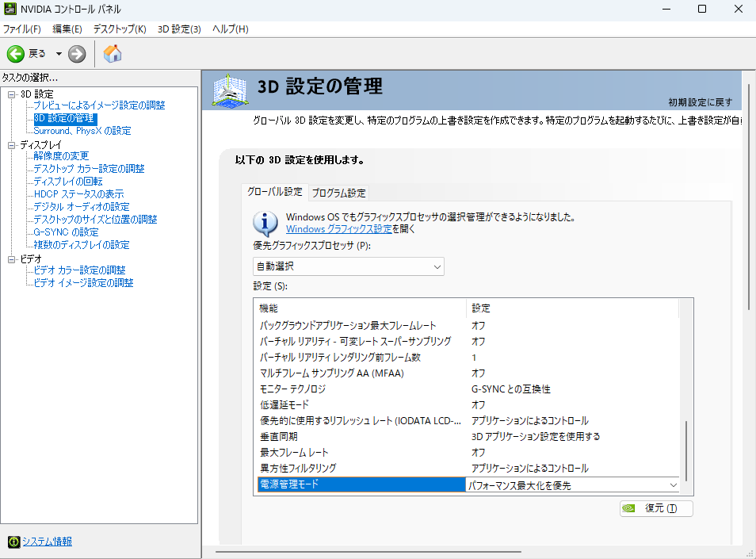Select the グローバル設定 tab
This screenshot has width=756, height=559.
pyautogui.click(x=274, y=191)
